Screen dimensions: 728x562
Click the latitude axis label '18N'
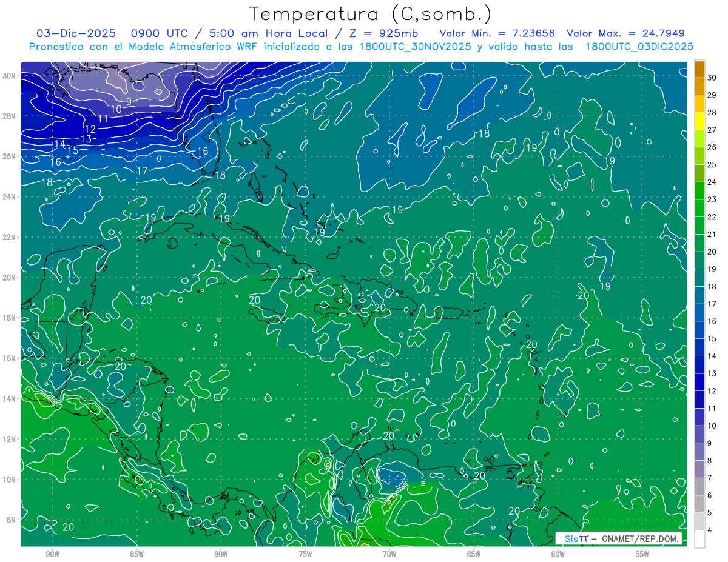(x=10, y=318)
